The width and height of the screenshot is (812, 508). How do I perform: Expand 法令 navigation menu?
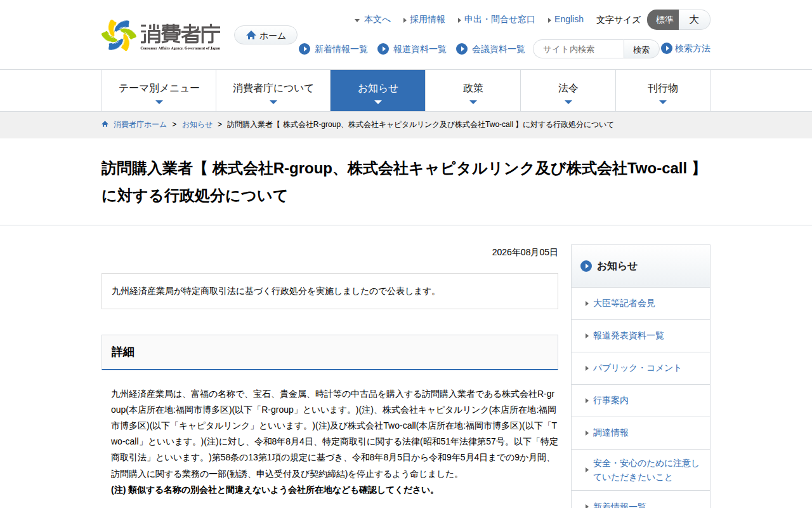pos(568,90)
